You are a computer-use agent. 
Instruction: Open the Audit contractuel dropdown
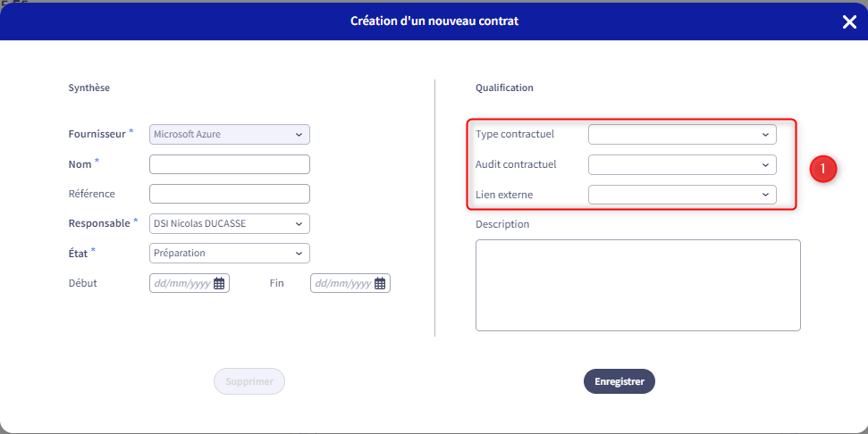coord(682,164)
